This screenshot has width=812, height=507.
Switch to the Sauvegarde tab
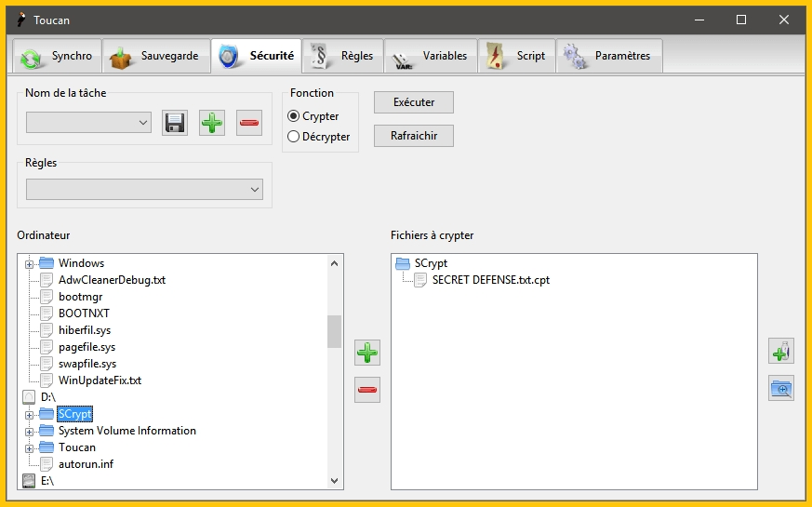tap(156, 56)
